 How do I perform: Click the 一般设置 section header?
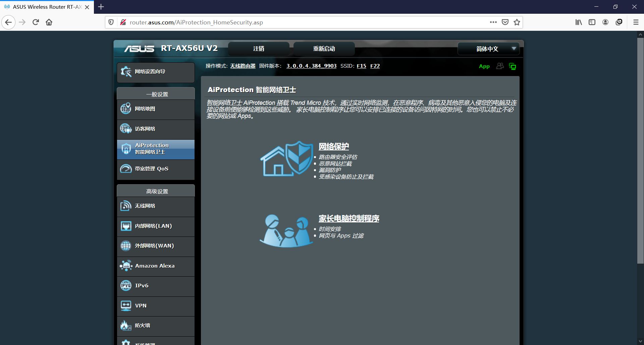pyautogui.click(x=156, y=94)
